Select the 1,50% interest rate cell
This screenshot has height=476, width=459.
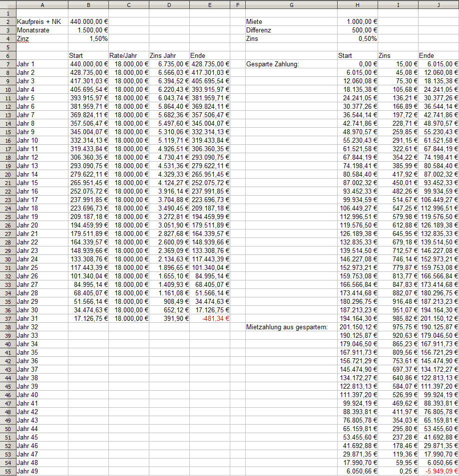coord(88,39)
